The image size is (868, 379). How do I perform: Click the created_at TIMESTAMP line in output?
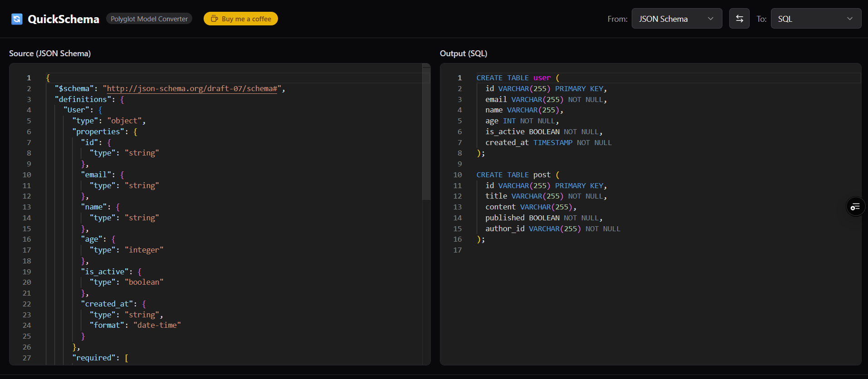coord(548,142)
